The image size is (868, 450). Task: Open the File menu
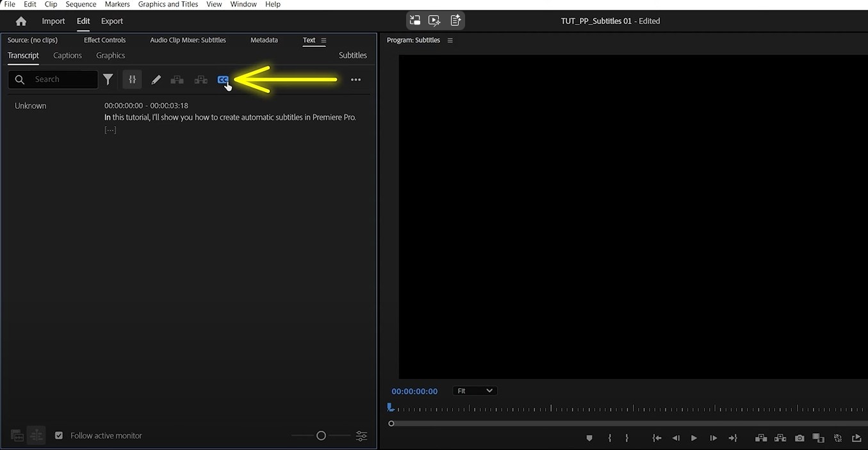10,4
